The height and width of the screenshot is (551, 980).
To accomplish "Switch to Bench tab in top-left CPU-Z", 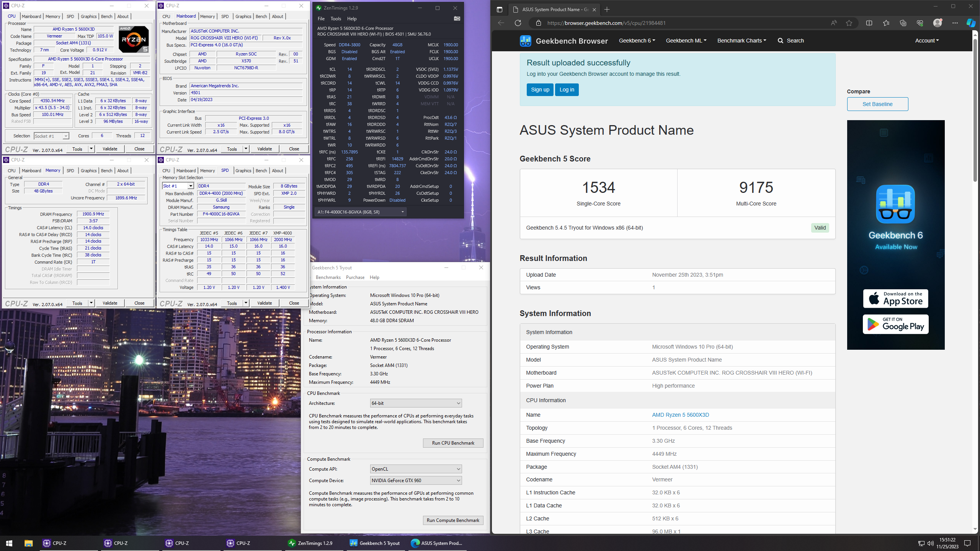I will click(x=106, y=16).
